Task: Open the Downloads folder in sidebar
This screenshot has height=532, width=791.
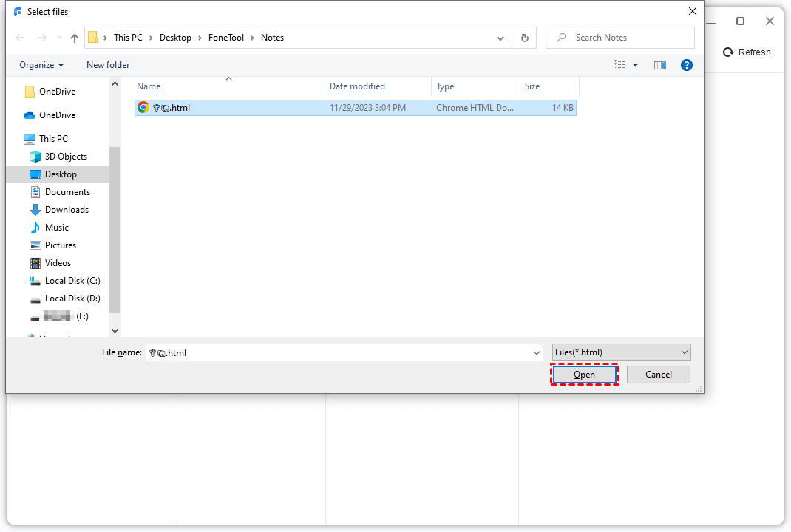Action: coord(67,210)
